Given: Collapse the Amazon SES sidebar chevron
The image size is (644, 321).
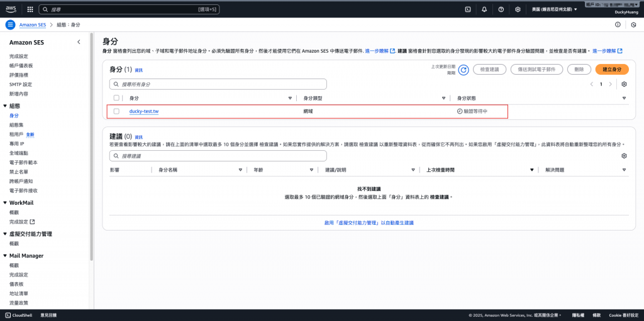Looking at the screenshot, I should coord(79,42).
